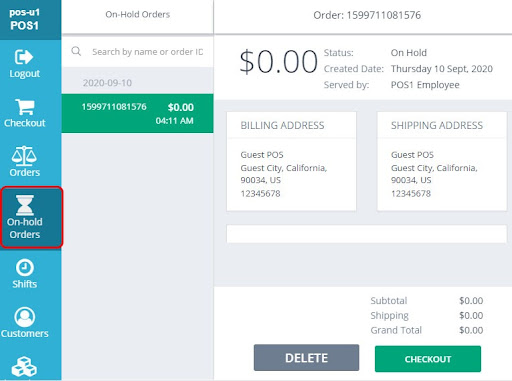Click the On-Hold Orders panel title
512x381 pixels.
(x=138, y=14)
